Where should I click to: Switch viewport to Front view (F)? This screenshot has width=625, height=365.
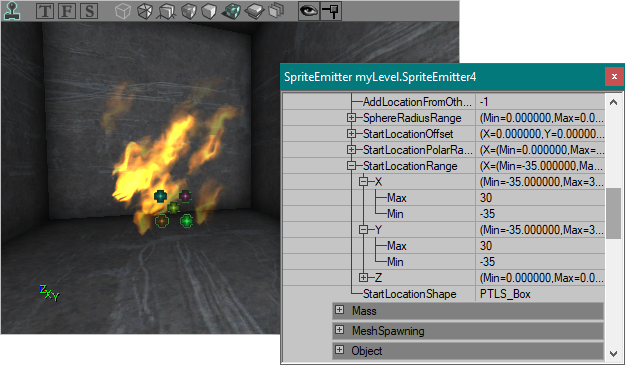67,11
